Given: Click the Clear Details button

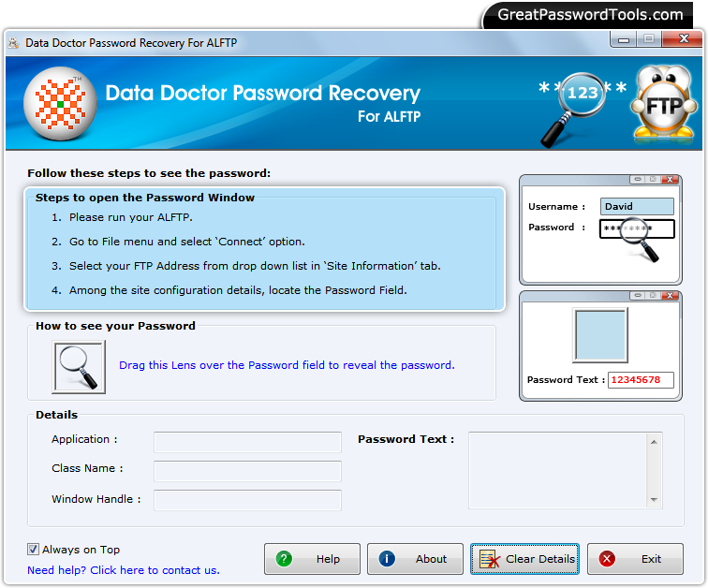Looking at the screenshot, I should pyautogui.click(x=524, y=559).
